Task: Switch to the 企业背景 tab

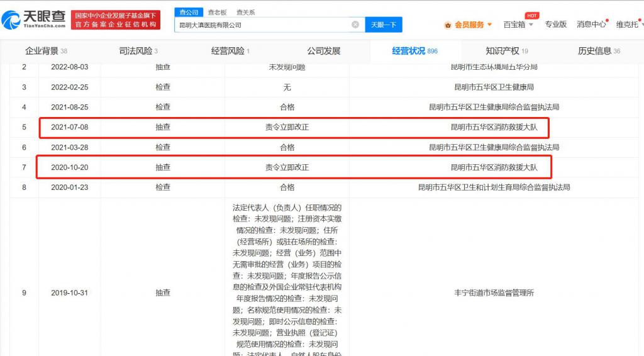Action: pos(46,51)
